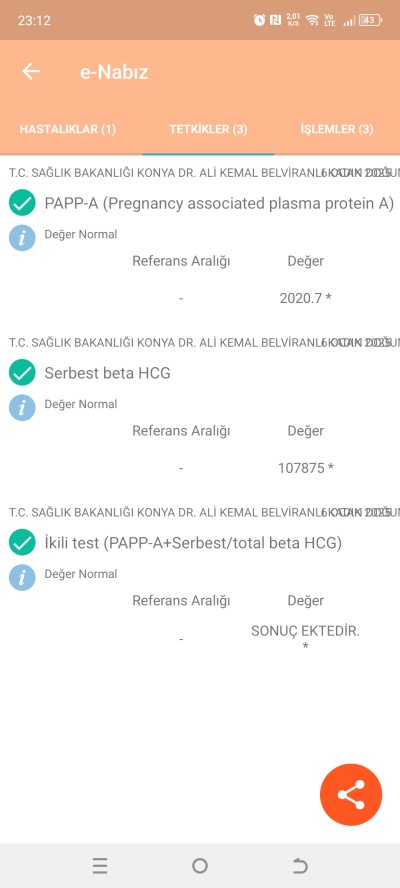Image resolution: width=400 pixels, height=888 pixels.
Task: Select the TETKİKLER (3) tab
Action: tap(208, 129)
